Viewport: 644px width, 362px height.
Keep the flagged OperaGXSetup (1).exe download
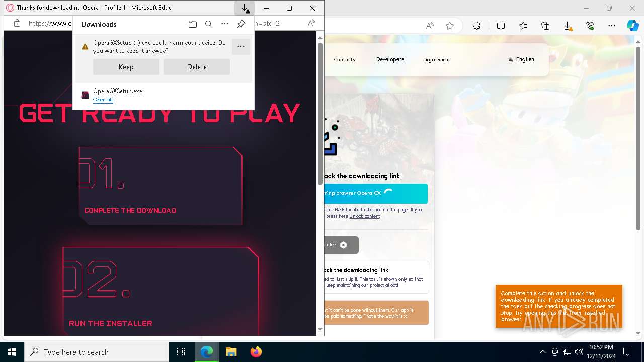click(x=126, y=67)
